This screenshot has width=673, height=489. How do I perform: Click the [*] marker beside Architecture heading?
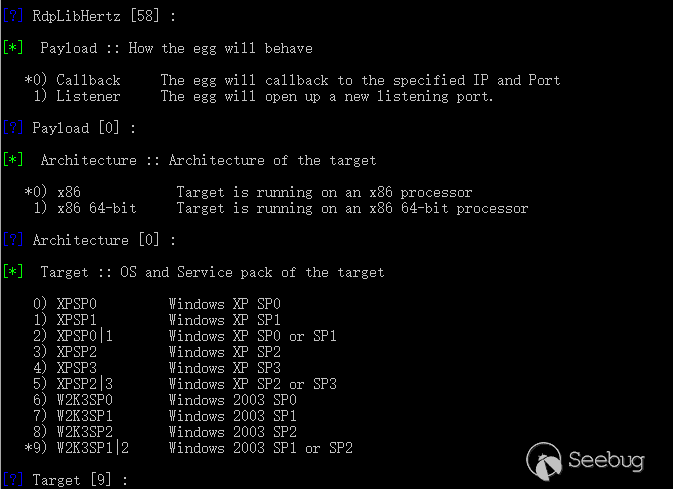(12, 160)
